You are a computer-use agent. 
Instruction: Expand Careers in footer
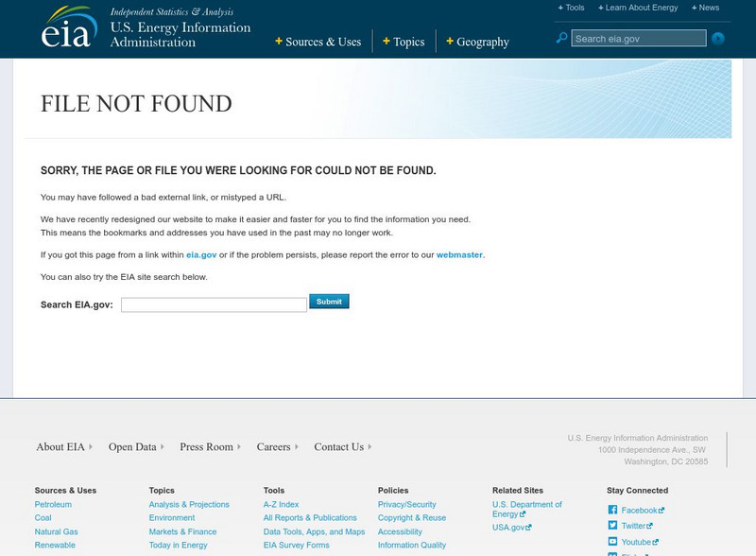point(277,447)
